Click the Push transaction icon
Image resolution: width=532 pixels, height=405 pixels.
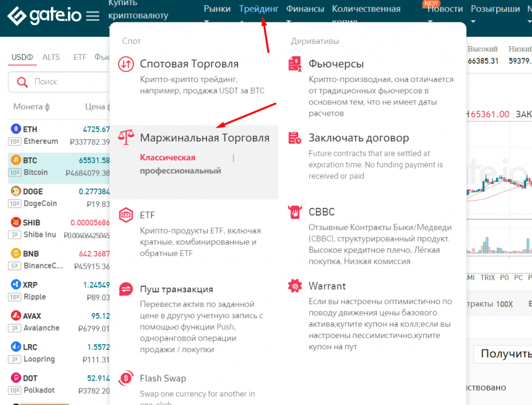126,289
